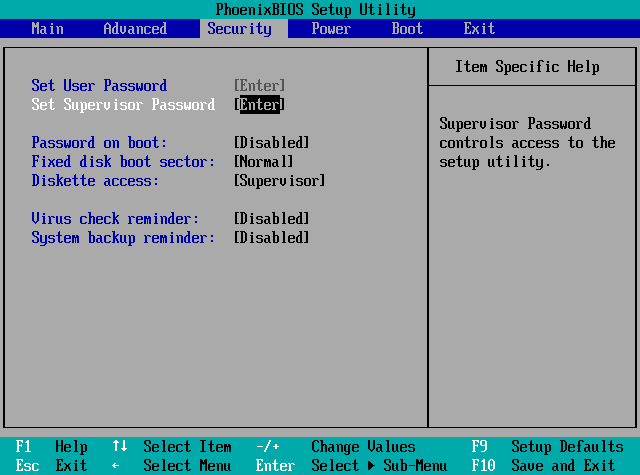The height and width of the screenshot is (475, 640).
Task: Select Fixed disk boot sector label
Action: pos(123,162)
